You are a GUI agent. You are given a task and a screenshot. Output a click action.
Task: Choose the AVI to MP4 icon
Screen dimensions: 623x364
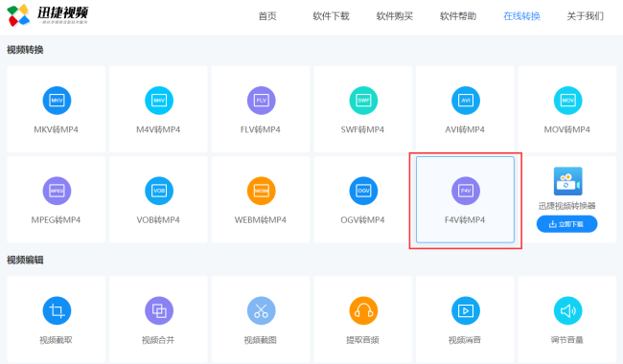point(466,101)
